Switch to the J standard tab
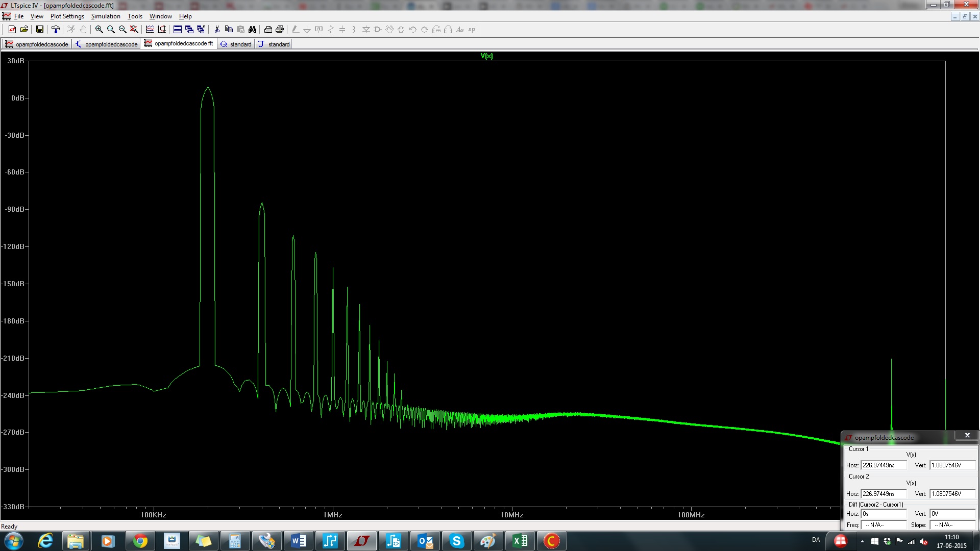Screen dimensions: 980x551 click(274, 44)
